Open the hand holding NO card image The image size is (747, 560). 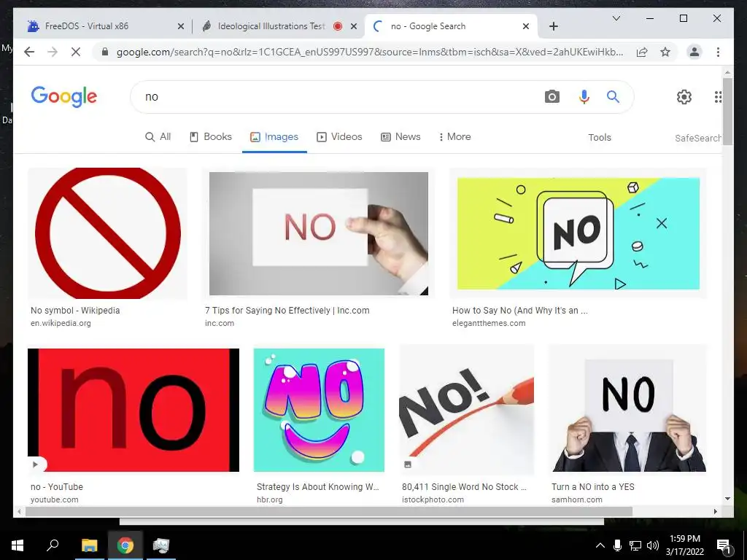pyautogui.click(x=319, y=233)
